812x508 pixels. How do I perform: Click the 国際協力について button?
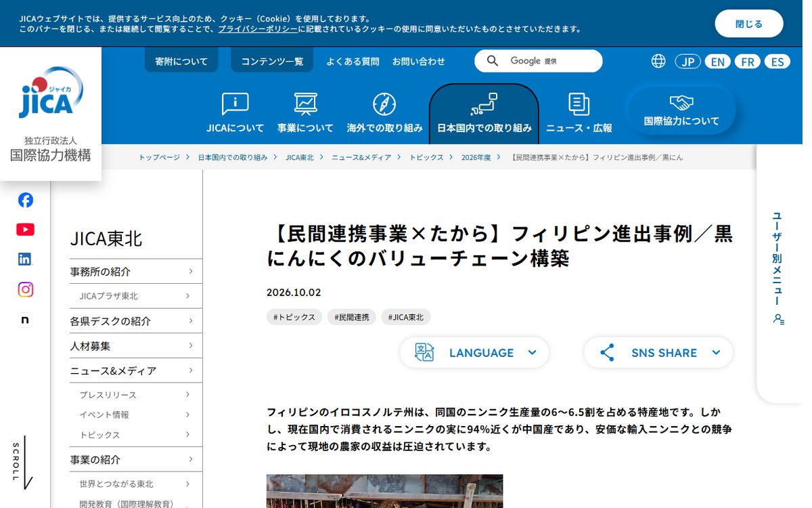click(681, 111)
